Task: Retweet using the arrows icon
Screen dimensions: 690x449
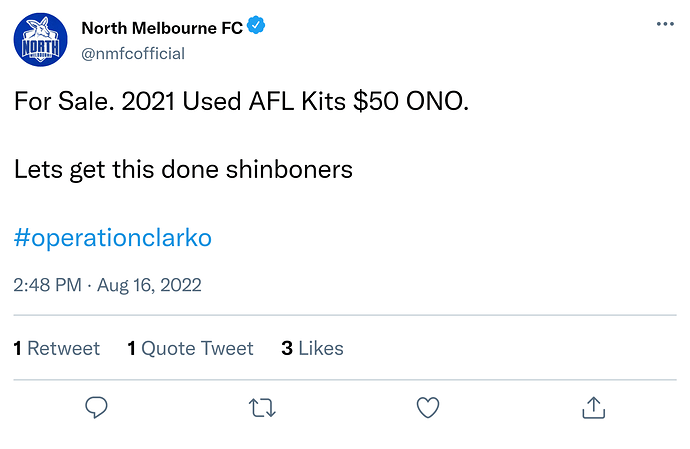Action: (262, 408)
